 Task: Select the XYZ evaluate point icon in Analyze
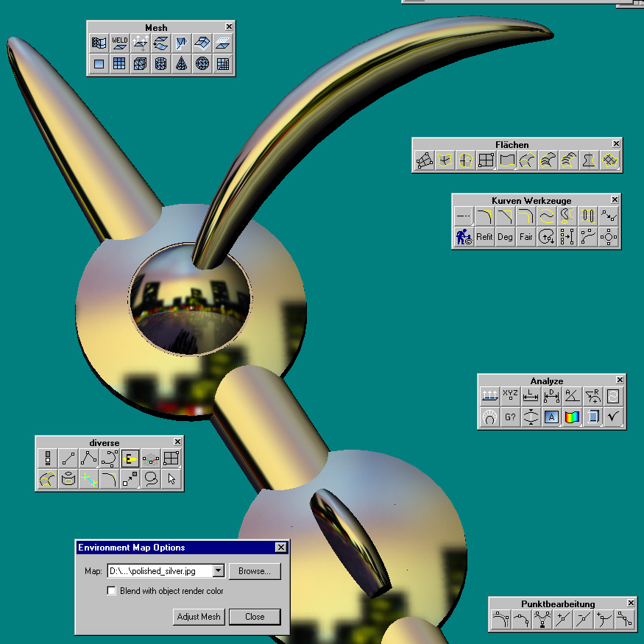pyautogui.click(x=510, y=397)
